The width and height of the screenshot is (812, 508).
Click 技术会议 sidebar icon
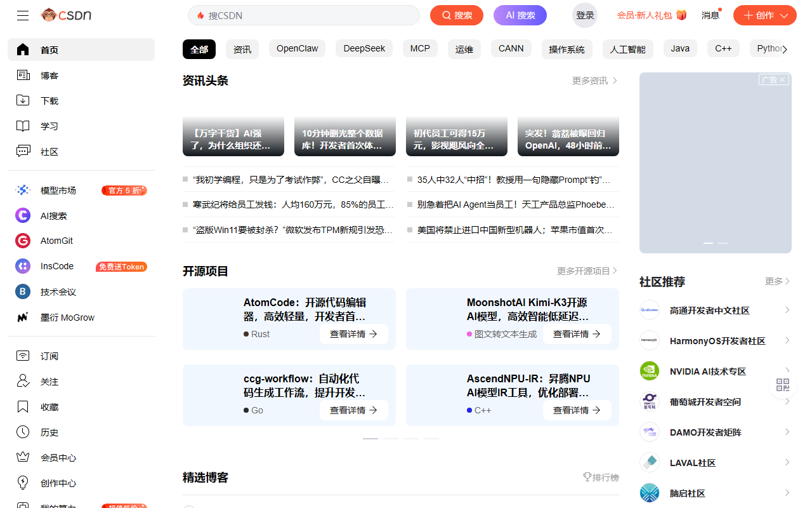coord(23,292)
